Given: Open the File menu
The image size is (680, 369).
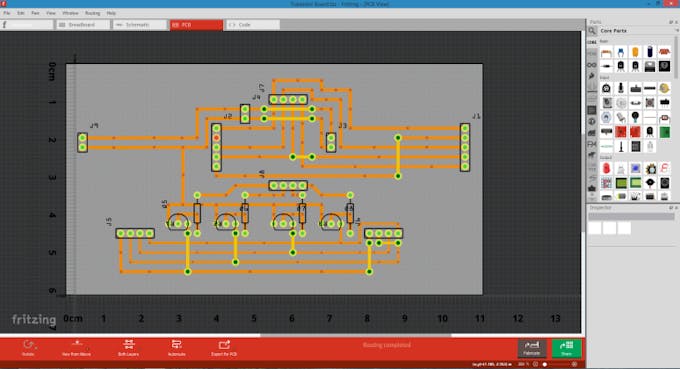Looking at the screenshot, I should pyautogui.click(x=7, y=13).
